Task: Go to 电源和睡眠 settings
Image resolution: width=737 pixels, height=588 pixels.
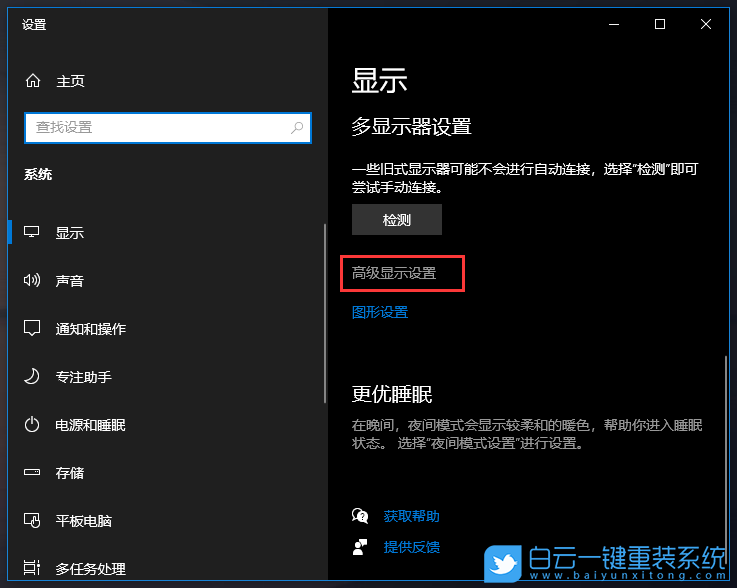Action: 91,425
